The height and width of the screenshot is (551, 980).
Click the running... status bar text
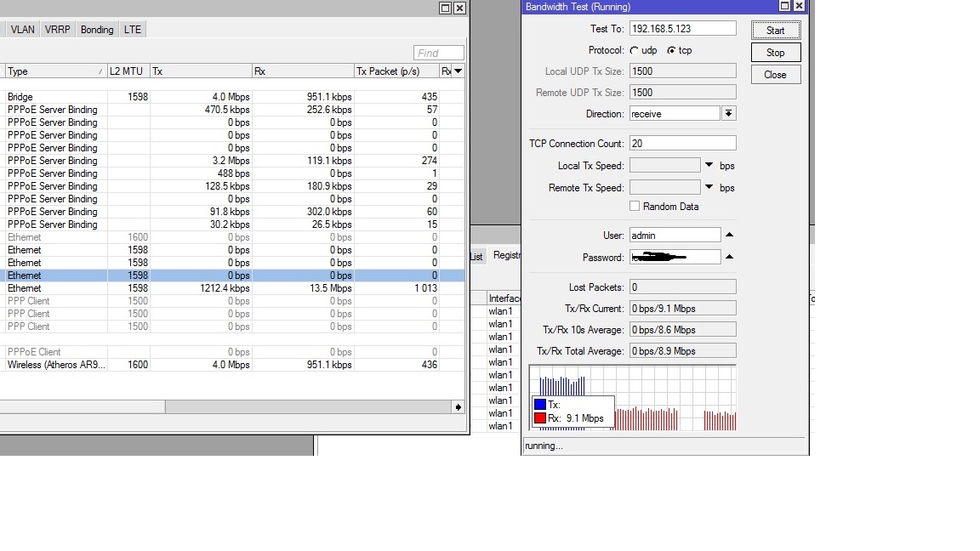(544, 446)
